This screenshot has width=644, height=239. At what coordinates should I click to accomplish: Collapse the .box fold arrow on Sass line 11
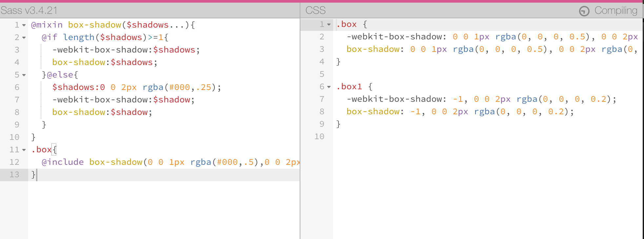(x=24, y=150)
